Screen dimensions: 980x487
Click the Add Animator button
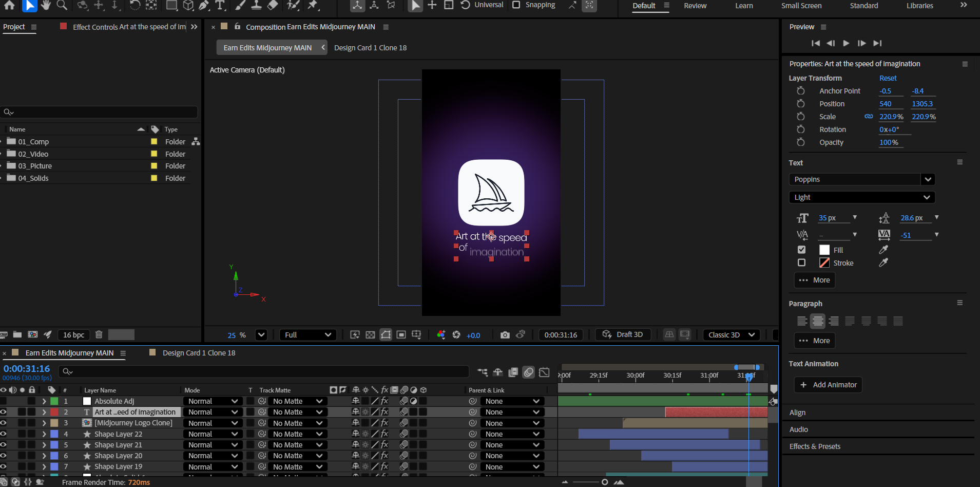828,385
